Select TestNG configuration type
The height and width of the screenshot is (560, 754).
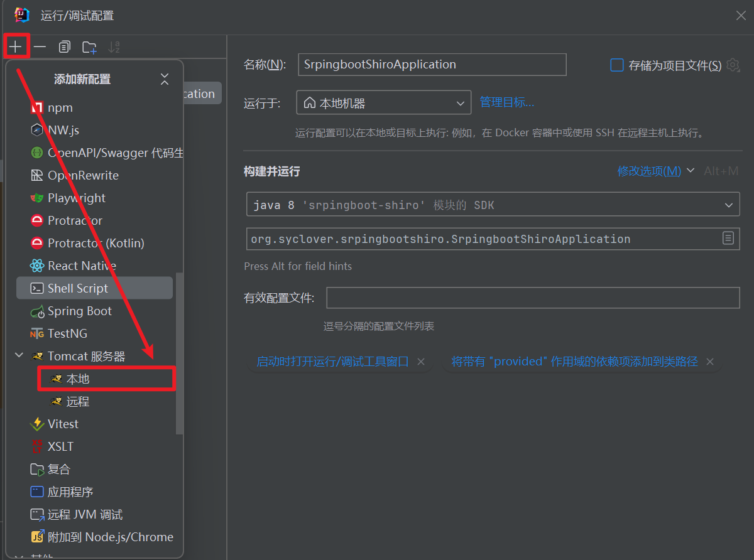click(94, 333)
